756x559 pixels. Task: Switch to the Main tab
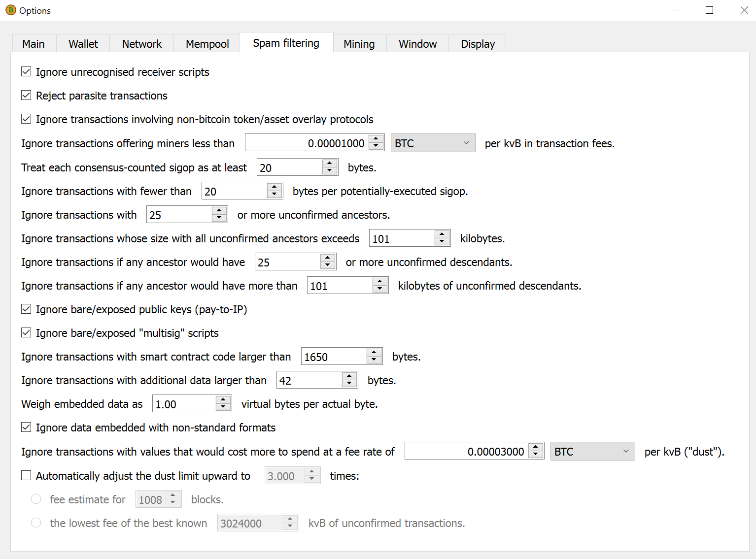coord(34,44)
